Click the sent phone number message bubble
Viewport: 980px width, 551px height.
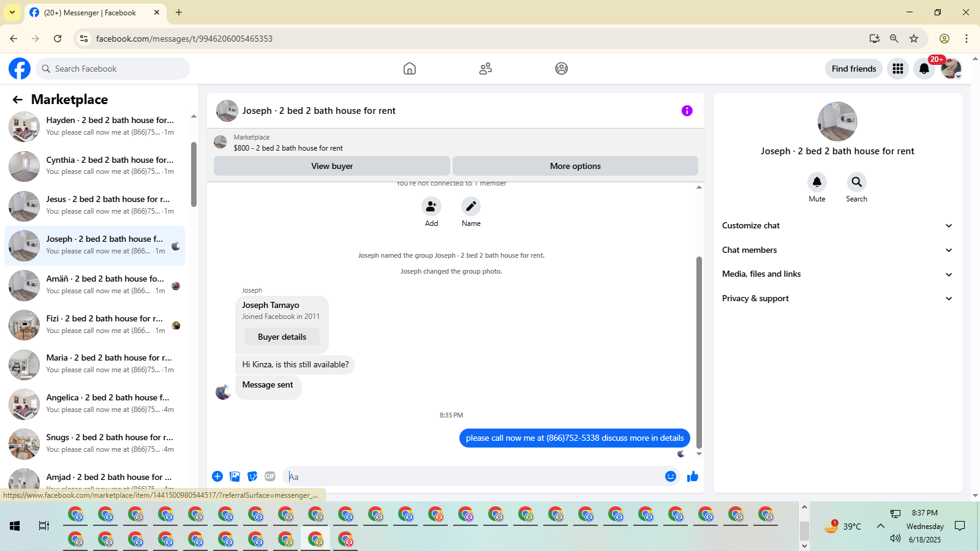575,438
